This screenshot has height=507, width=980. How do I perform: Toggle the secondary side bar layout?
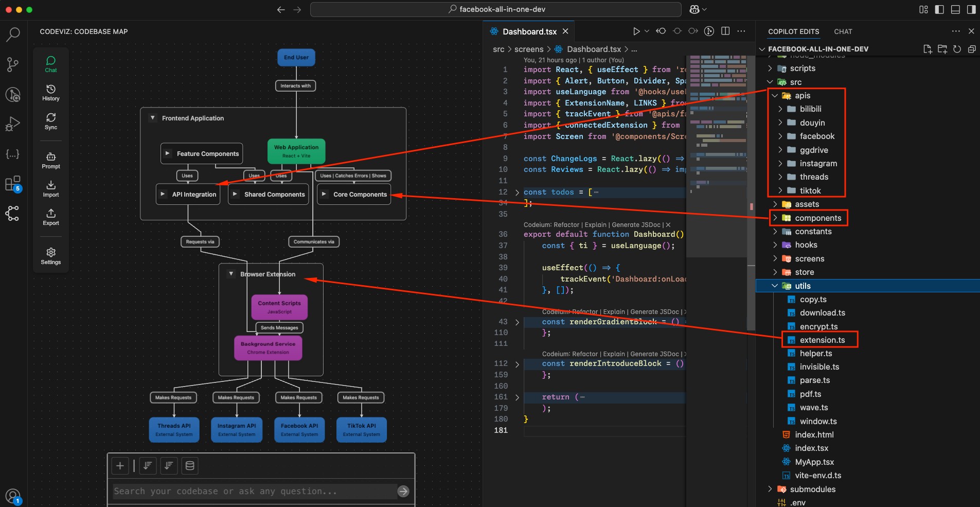pyautogui.click(x=971, y=9)
